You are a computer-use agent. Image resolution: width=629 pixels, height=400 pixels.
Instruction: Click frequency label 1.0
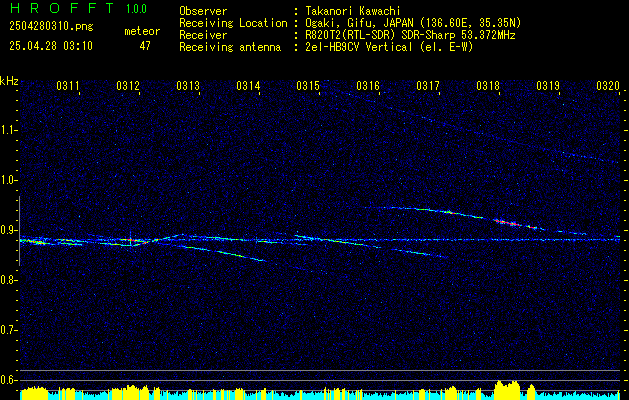tap(8, 180)
